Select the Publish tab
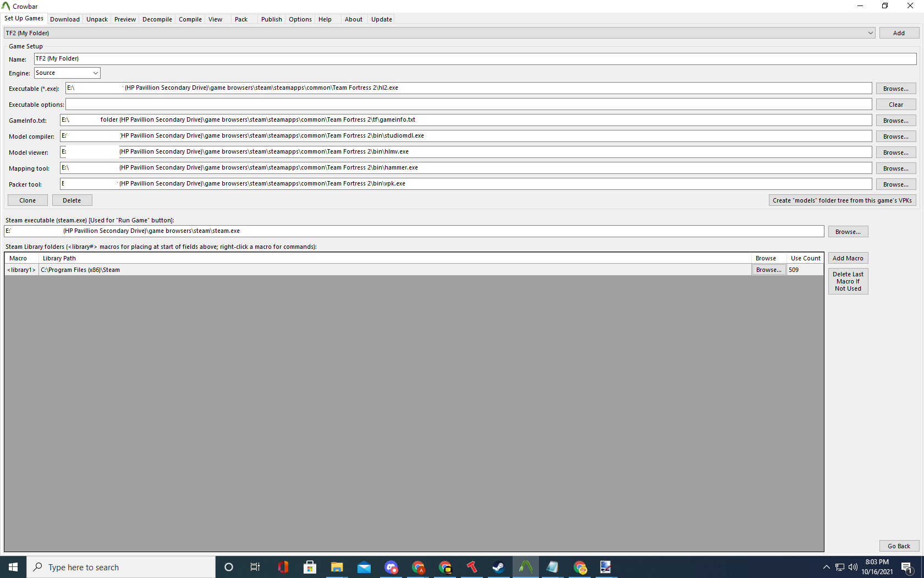924x578 pixels. pos(272,19)
